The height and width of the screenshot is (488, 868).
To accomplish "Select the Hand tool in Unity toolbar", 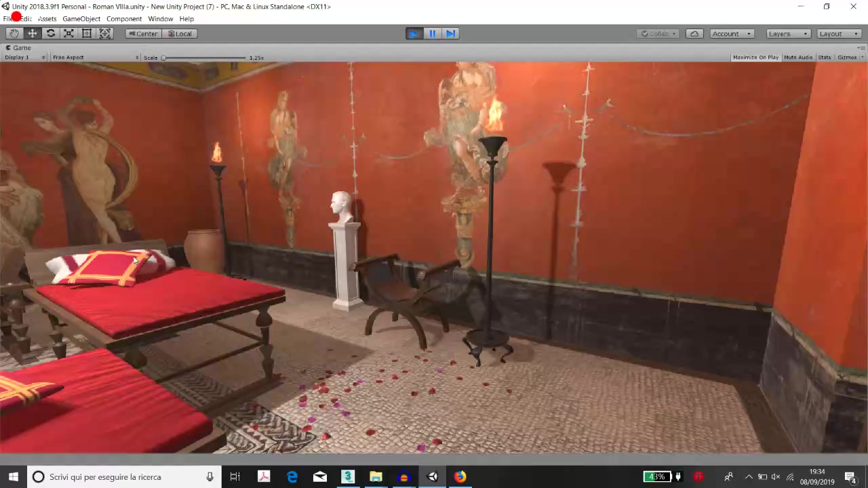I will tap(14, 33).
